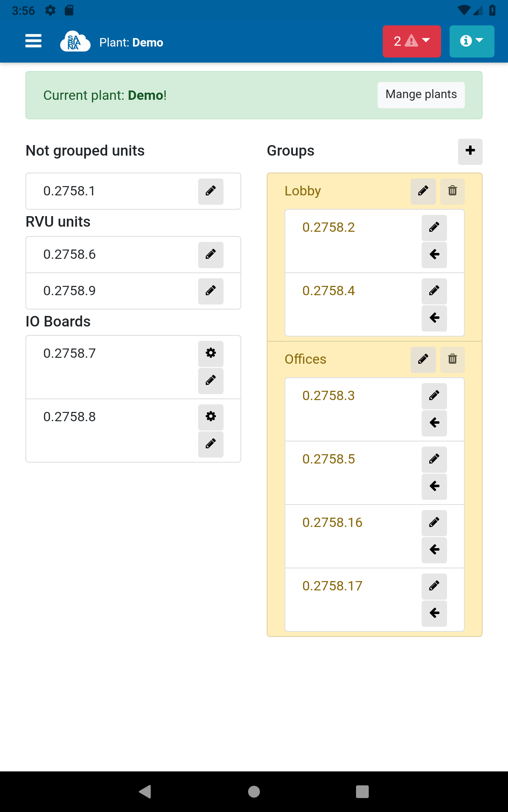508x812 pixels.
Task: Rename the Lobby group
Action: (423, 191)
